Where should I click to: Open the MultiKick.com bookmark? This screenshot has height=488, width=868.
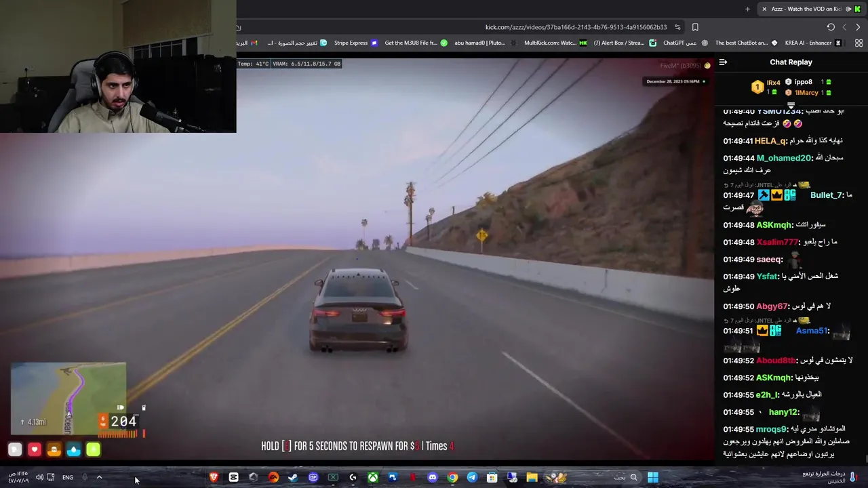pyautogui.click(x=555, y=43)
